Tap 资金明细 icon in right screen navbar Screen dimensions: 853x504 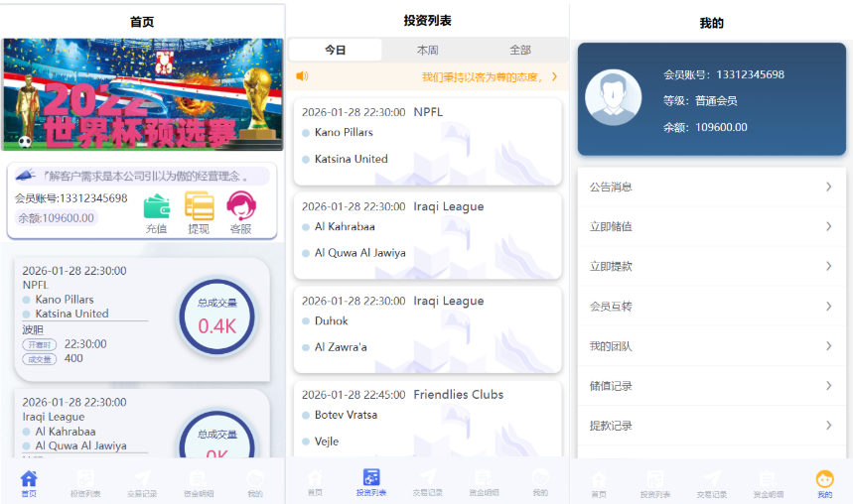coord(769,479)
